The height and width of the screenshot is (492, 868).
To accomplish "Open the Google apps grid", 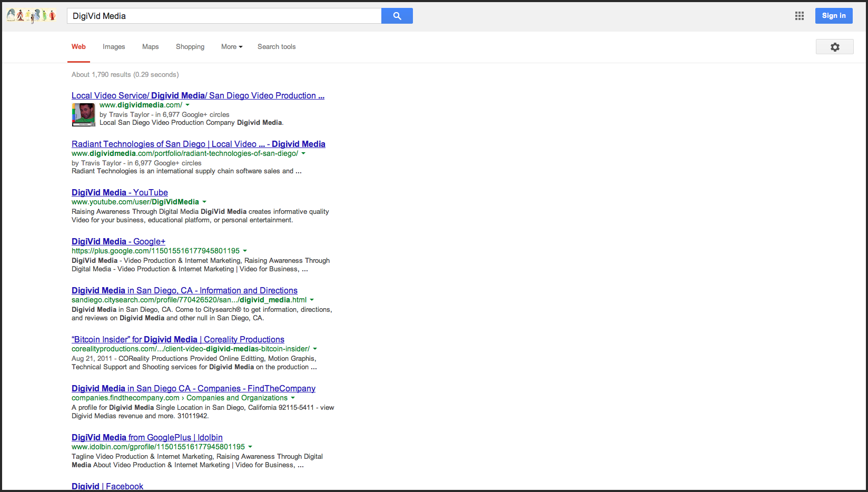I will (800, 16).
